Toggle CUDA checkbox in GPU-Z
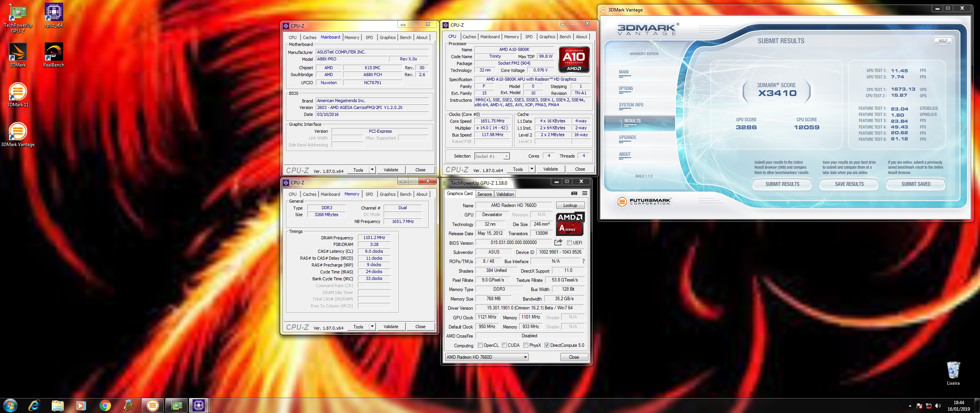 504,345
